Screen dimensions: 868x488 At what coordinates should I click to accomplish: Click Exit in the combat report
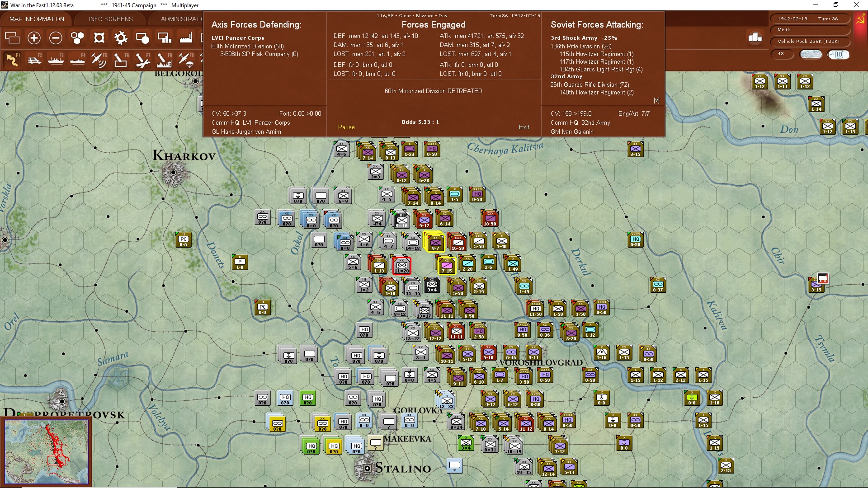(x=524, y=127)
